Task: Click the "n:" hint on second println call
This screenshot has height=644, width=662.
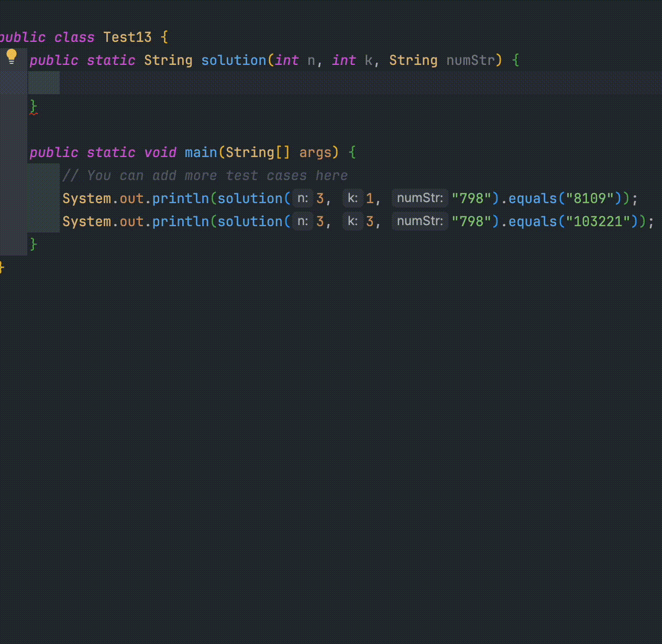Action: [x=302, y=221]
